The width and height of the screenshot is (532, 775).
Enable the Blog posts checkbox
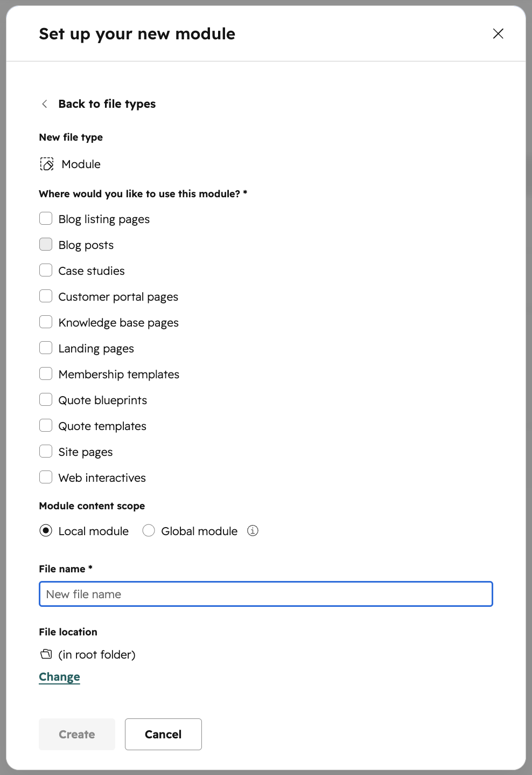(46, 245)
